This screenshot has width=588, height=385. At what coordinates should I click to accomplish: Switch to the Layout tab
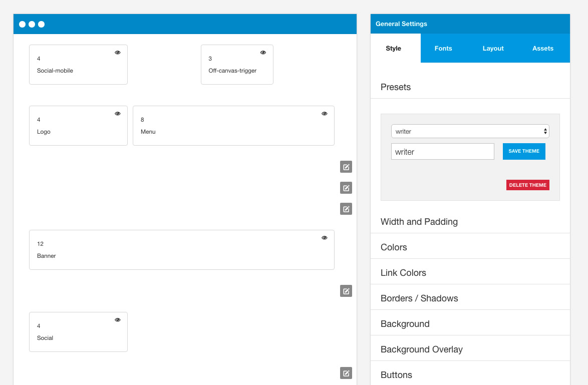(x=493, y=49)
